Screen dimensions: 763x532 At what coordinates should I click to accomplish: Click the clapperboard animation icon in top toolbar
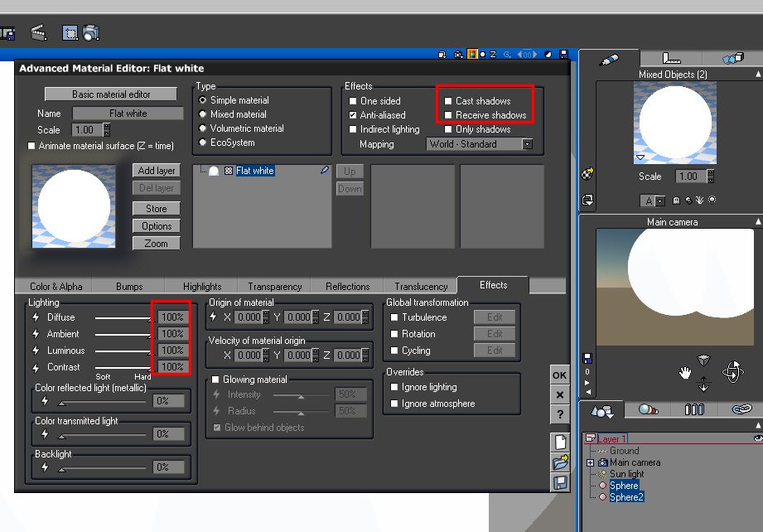38,32
